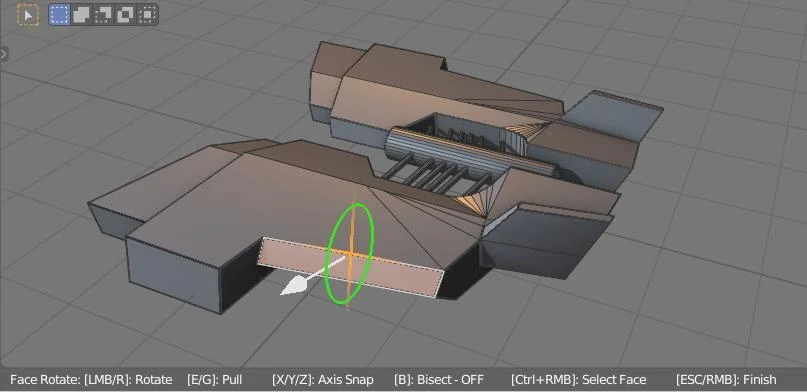Image resolution: width=807 pixels, height=392 pixels.
Task: Click the "[E/G]: Pull" status hint
Action: [x=215, y=380]
